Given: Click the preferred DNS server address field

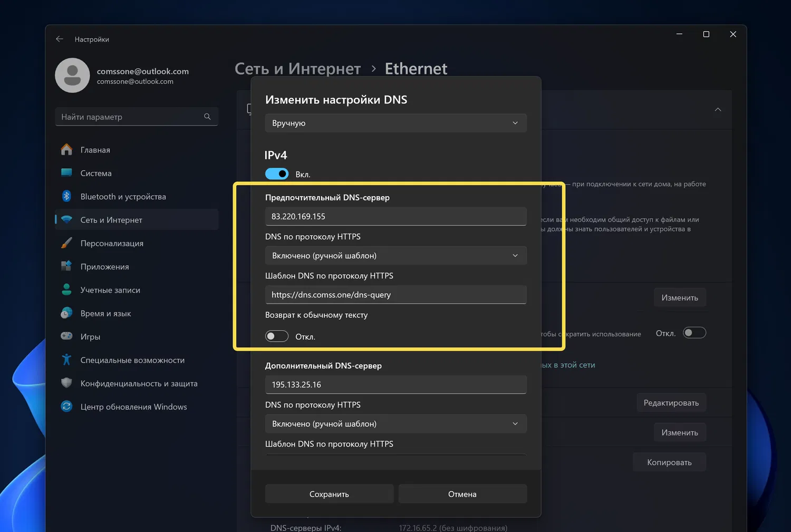Looking at the screenshot, I should tap(395, 217).
